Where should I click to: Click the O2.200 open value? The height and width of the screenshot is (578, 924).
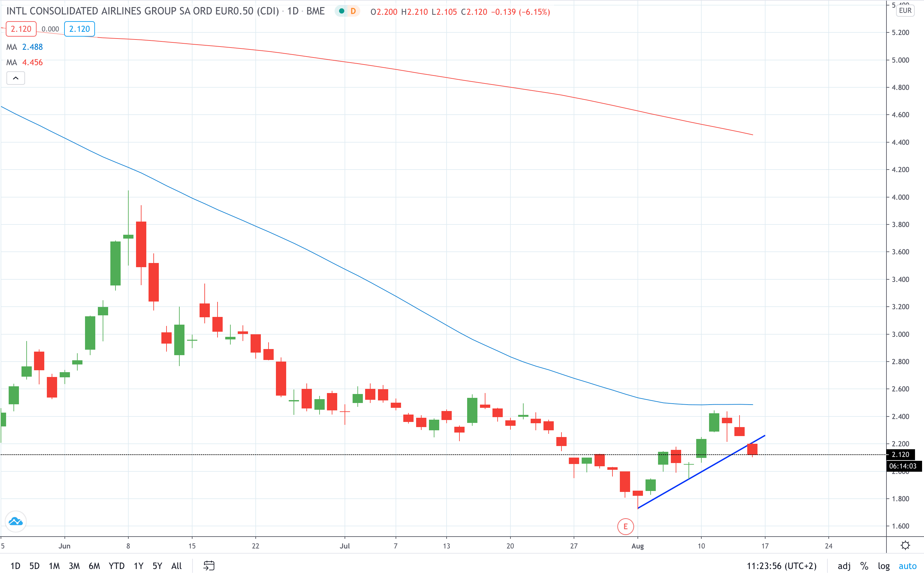coord(384,12)
